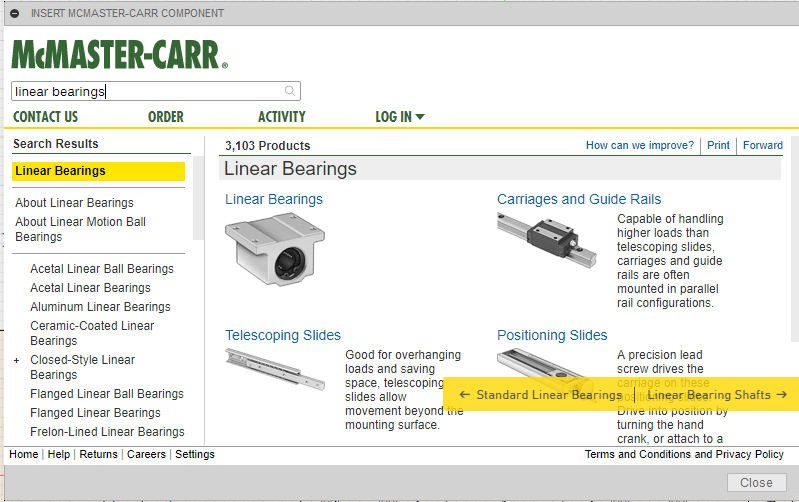Click the Close button
The image size is (799, 502).
coord(756,483)
